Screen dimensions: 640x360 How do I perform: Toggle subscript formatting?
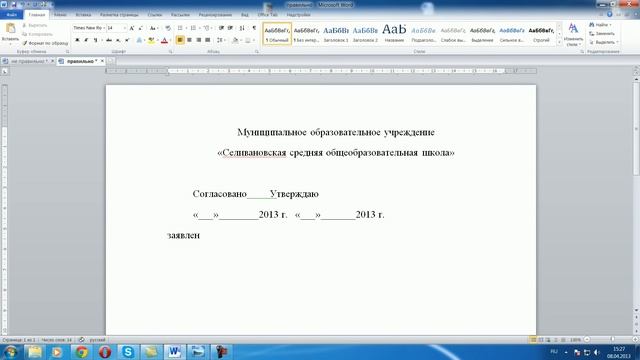click(118, 40)
